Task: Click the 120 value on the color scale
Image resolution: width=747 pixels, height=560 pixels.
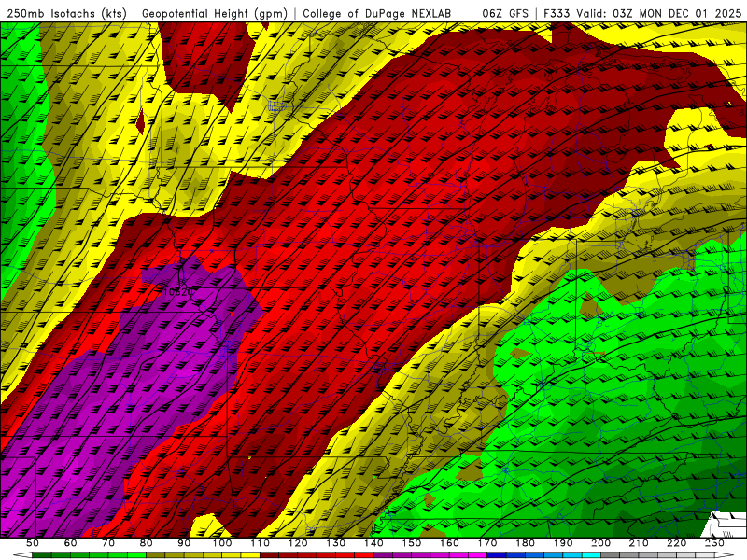Action: tap(298, 543)
